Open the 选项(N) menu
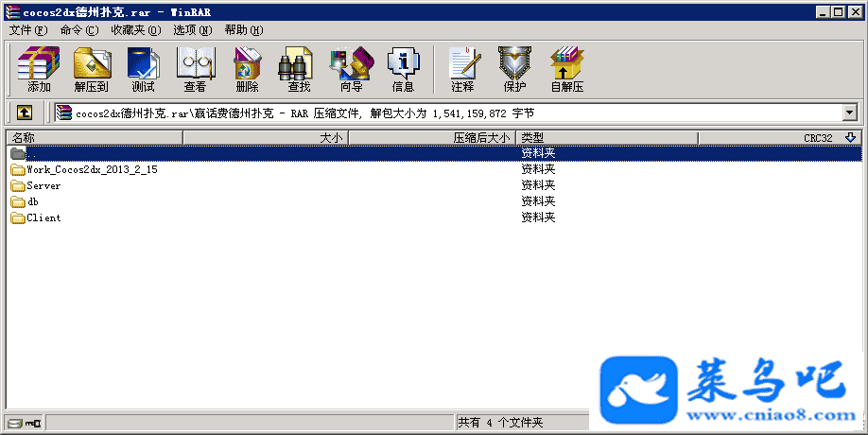The width and height of the screenshot is (868, 435). (x=193, y=30)
